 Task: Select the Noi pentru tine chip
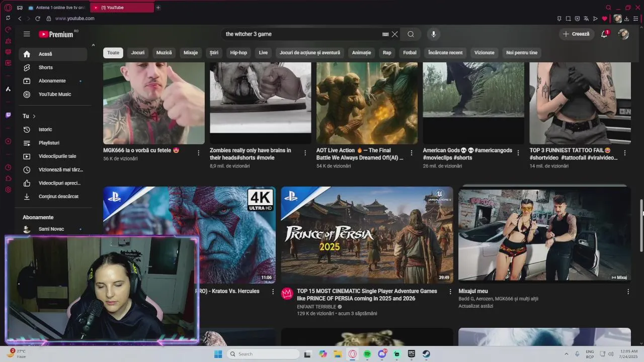coord(522,53)
